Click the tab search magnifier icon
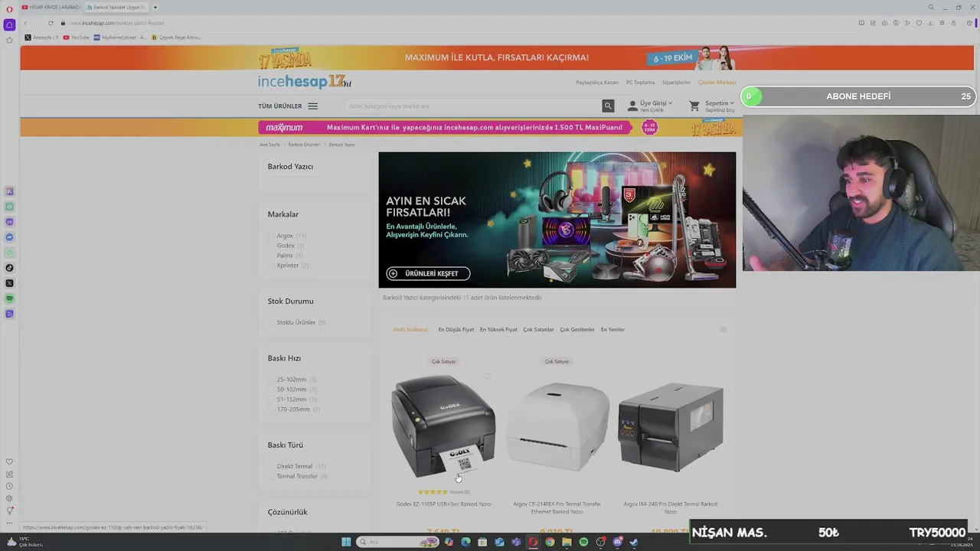980x551 pixels. coord(931,7)
